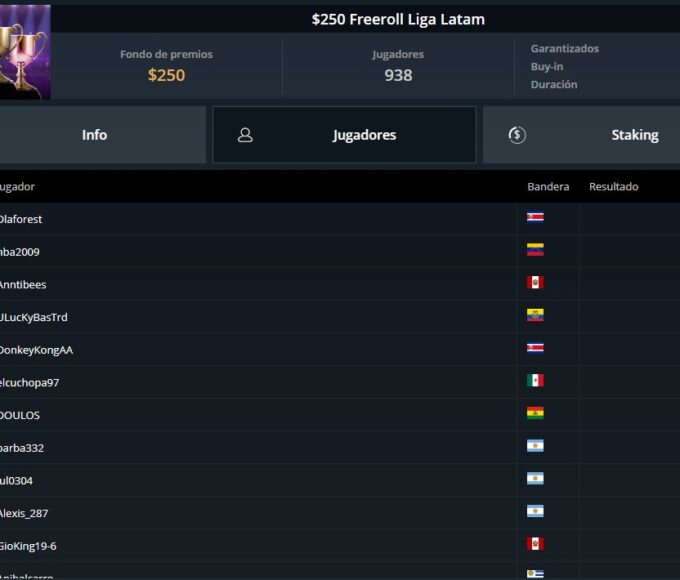Click the tournament title $250 Freeroll Liga Latam
The height and width of the screenshot is (580, 680).
398,19
